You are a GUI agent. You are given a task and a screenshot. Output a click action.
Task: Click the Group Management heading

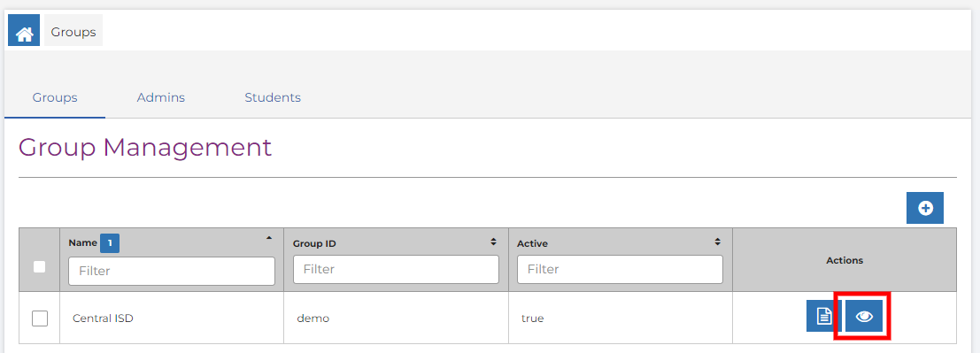145,148
